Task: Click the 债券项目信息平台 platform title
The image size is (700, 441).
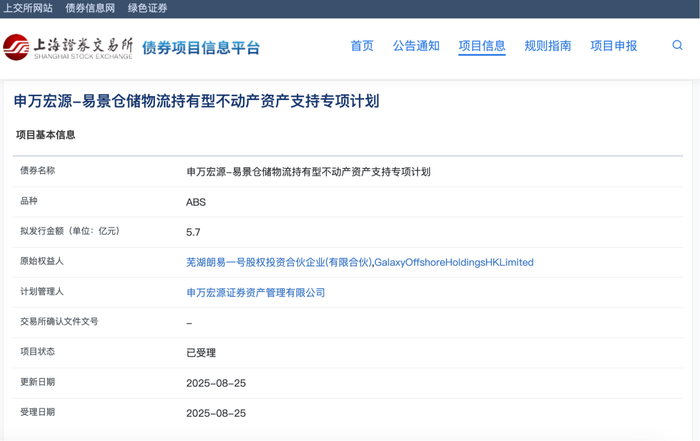Action: pyautogui.click(x=201, y=47)
